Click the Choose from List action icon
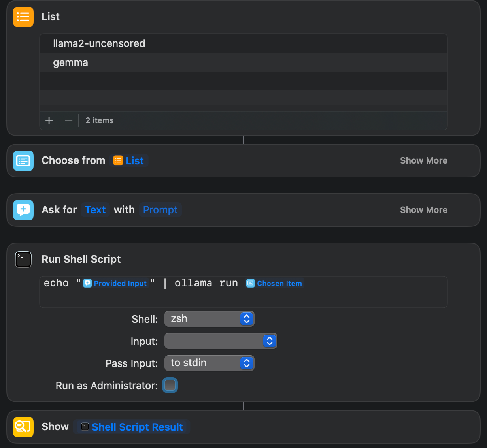Screen dimensions: 487x448 click(x=23, y=160)
